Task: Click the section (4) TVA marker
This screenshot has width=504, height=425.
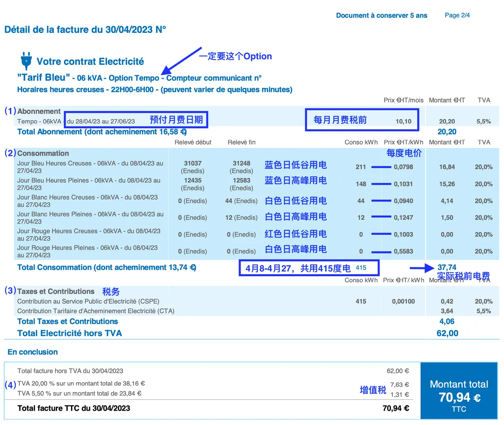Action: point(10,385)
